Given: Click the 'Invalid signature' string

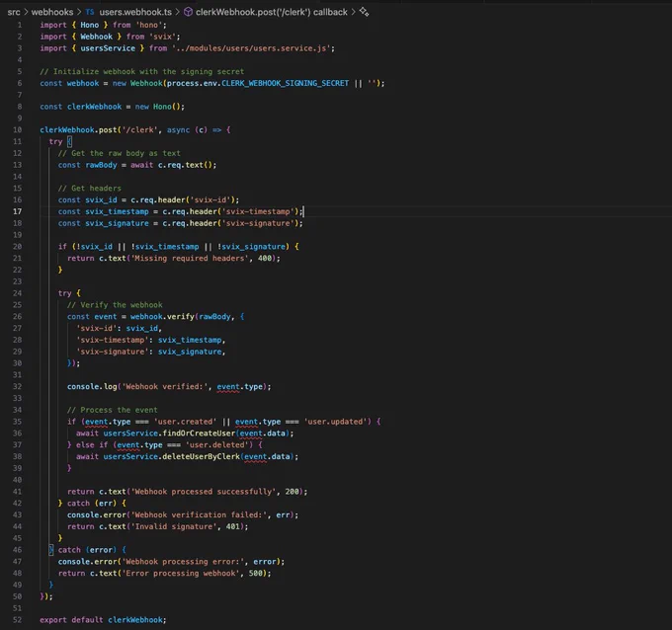Looking at the screenshot, I should [174, 526].
